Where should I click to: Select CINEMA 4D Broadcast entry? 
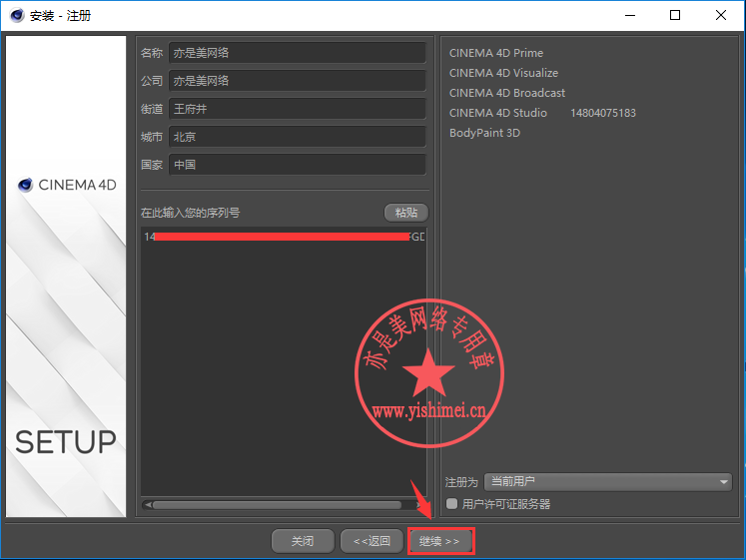point(507,93)
